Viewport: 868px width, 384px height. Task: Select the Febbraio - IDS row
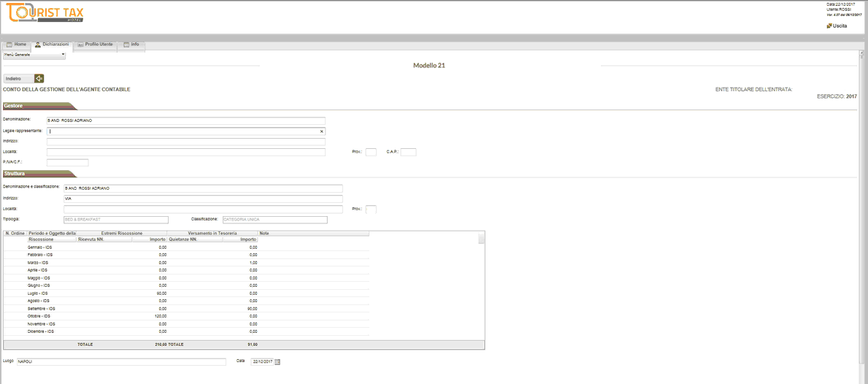[x=187, y=255]
